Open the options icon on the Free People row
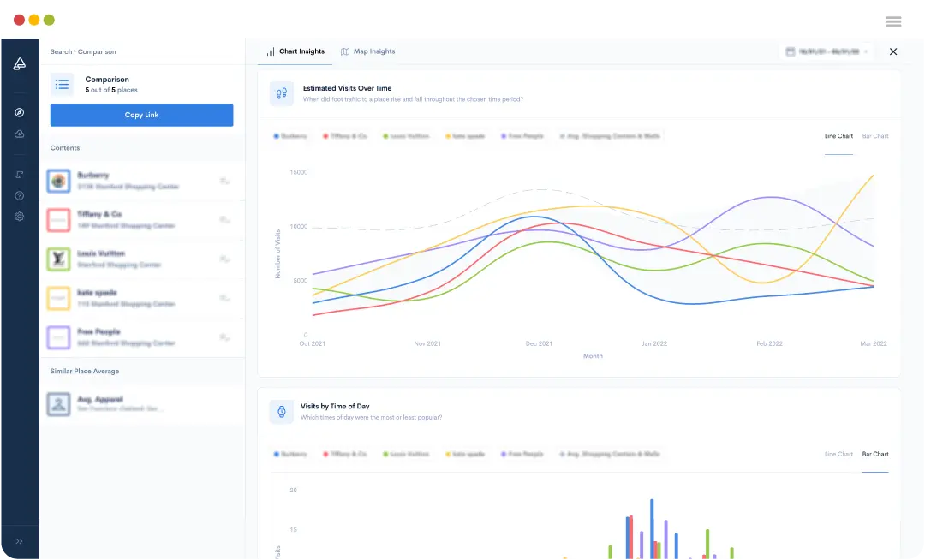This screenshot has width=925, height=560. (x=224, y=337)
